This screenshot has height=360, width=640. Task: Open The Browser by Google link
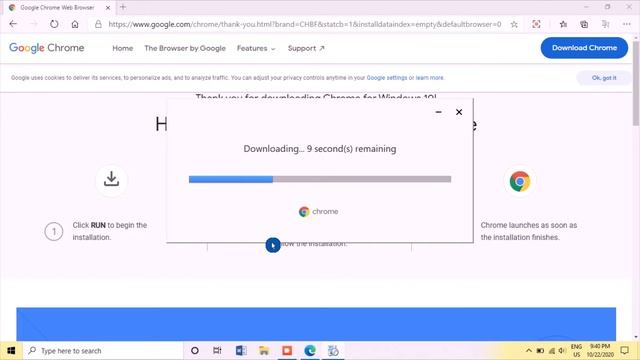point(185,48)
